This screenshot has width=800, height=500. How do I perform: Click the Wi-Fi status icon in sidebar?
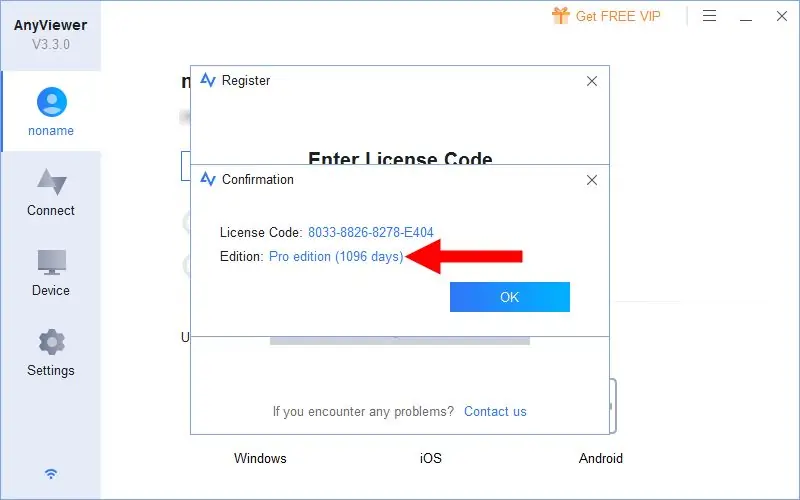51,474
